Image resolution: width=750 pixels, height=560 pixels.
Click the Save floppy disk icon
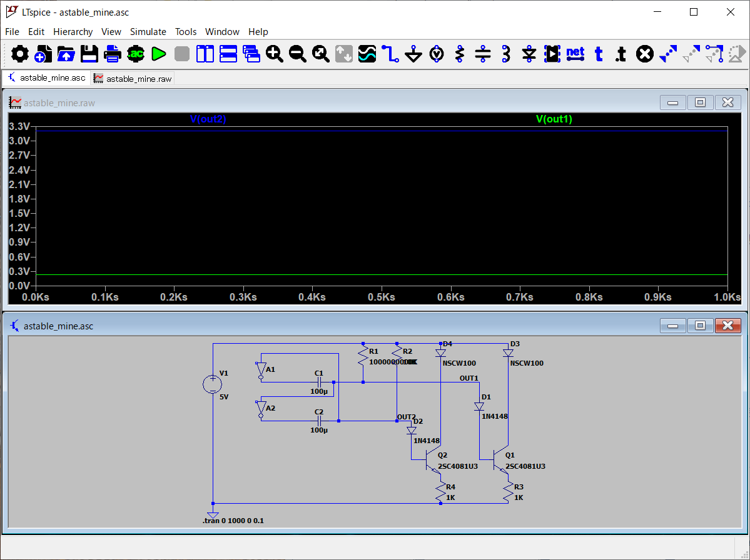click(x=89, y=54)
